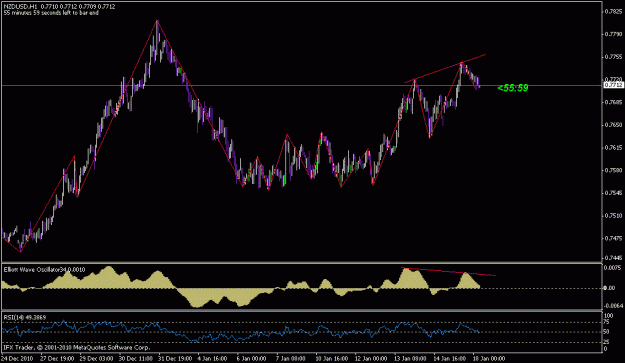Click the 0.7685 price axis label
625x363 pixels.
tap(614, 102)
